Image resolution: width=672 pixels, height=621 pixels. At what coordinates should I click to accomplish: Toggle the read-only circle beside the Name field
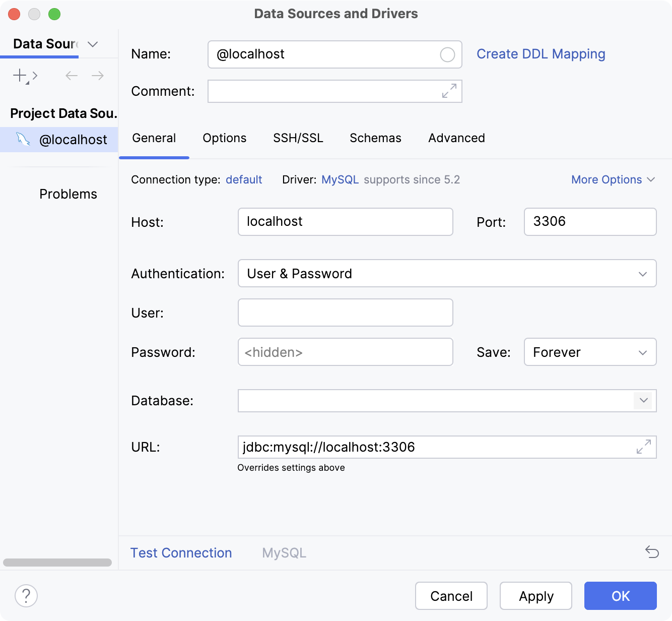(x=447, y=54)
